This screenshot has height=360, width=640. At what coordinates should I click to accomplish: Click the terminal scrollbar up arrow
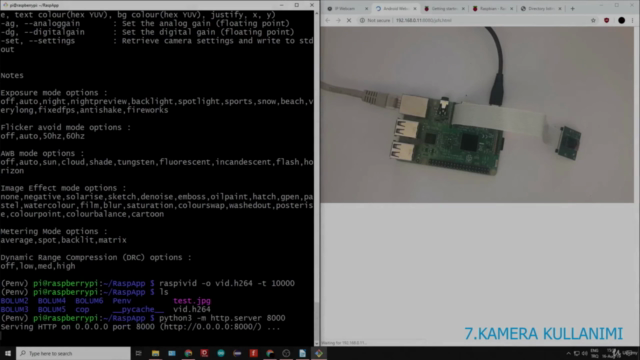[316, 13]
